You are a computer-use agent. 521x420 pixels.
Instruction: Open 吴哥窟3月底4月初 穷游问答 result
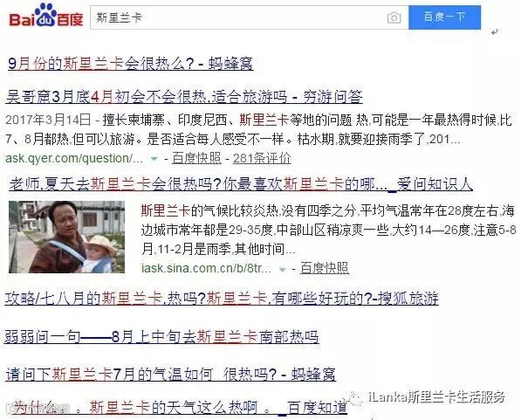tap(184, 97)
